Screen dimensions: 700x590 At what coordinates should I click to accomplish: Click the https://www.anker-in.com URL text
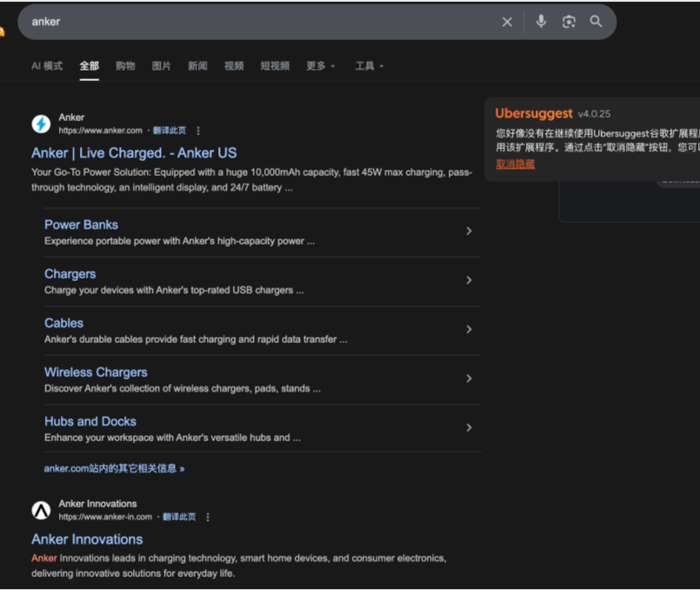point(105,517)
